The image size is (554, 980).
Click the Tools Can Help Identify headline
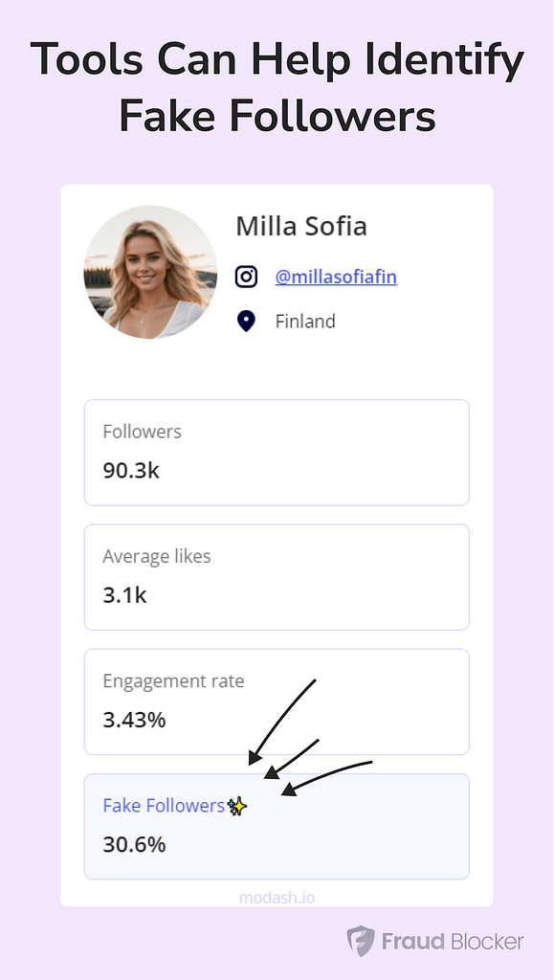(277, 60)
